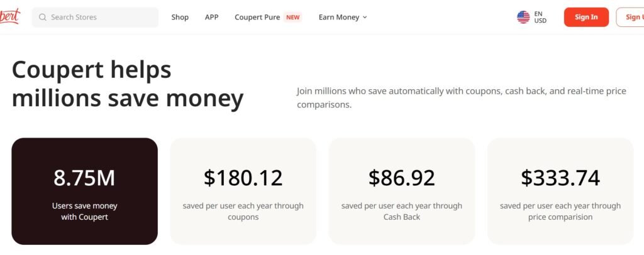Click the red Sign In button

pos(586,17)
